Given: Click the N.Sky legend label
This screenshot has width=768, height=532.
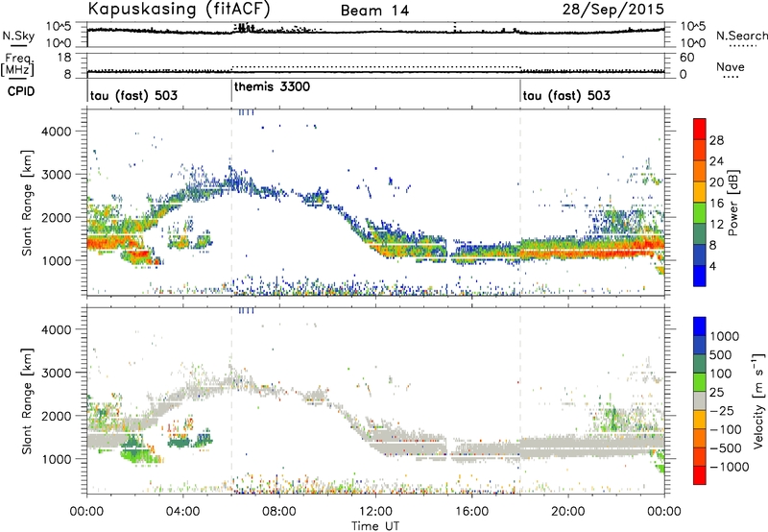Looking at the screenshot, I should 18,36.
